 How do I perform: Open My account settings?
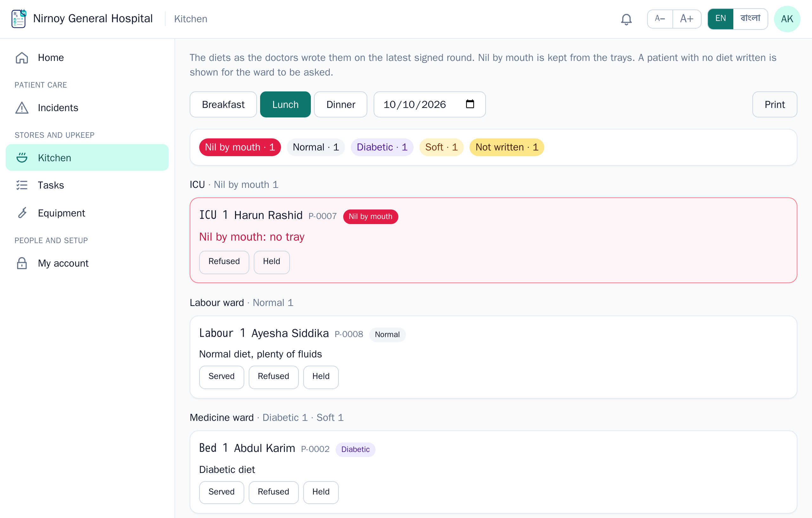point(87,263)
